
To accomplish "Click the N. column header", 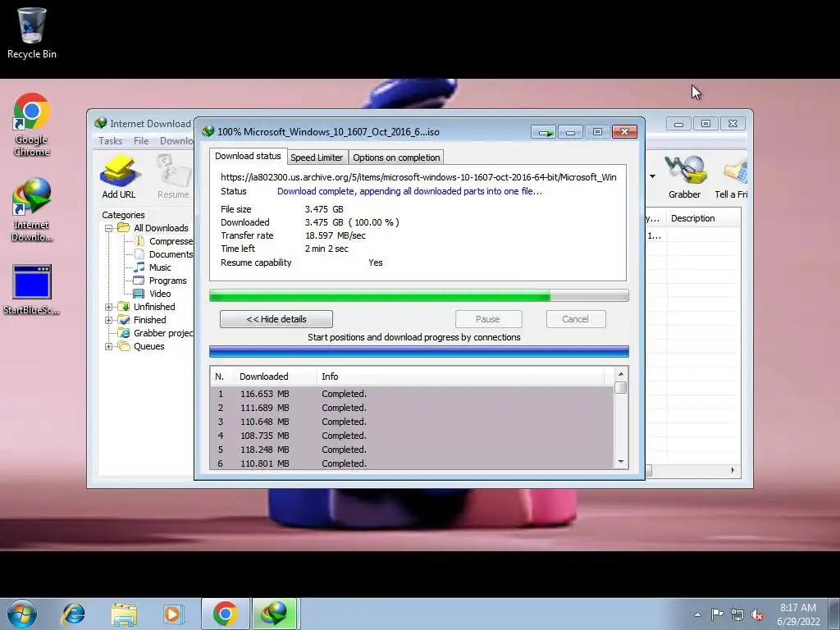I will point(222,377).
